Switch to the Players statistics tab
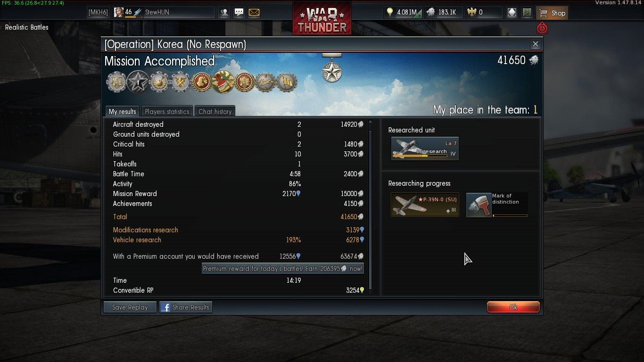This screenshot has width=644, height=362. pyautogui.click(x=167, y=111)
